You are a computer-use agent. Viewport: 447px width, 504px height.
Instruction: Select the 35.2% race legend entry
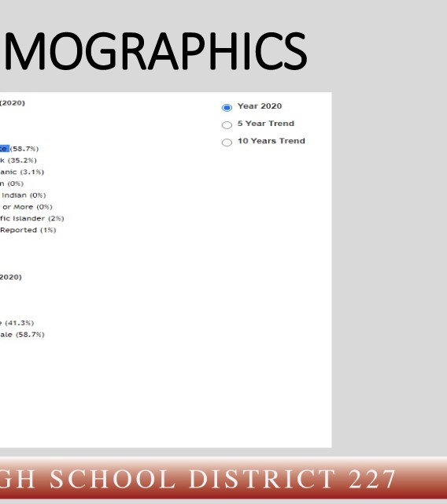point(18,160)
